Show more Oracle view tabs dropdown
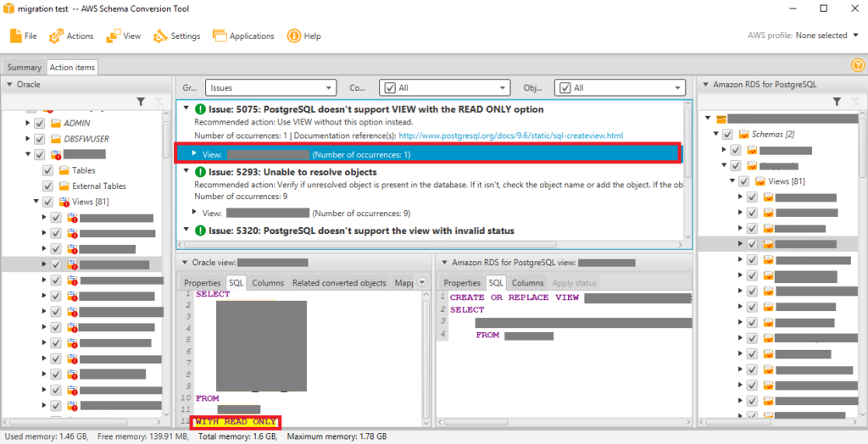 pyautogui.click(x=422, y=282)
